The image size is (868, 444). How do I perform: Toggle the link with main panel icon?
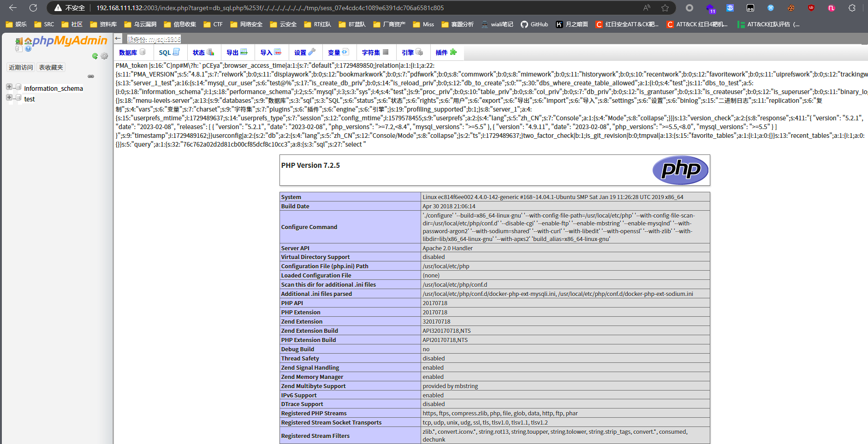click(91, 76)
